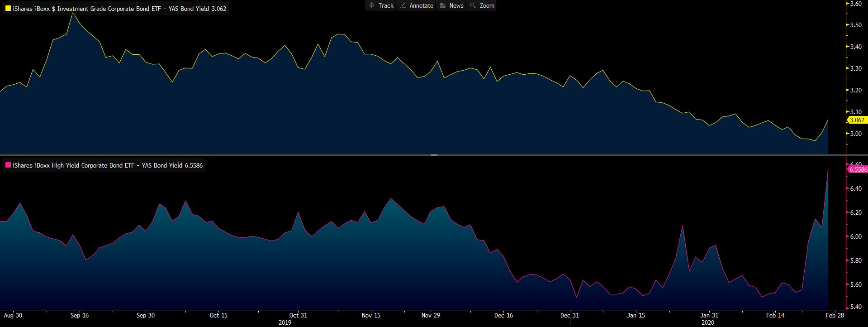This screenshot has width=868, height=327.
Task: Click the Sep 30 date label
Action: pos(146,315)
